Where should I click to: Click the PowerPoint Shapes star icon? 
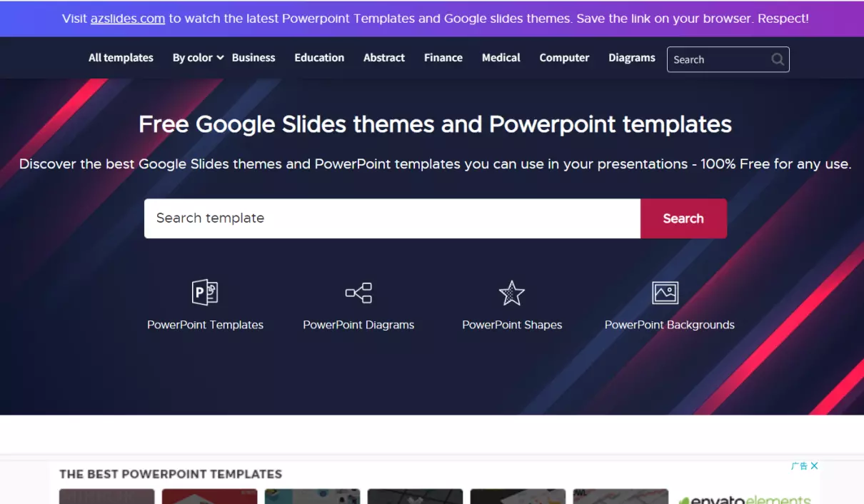[512, 293]
